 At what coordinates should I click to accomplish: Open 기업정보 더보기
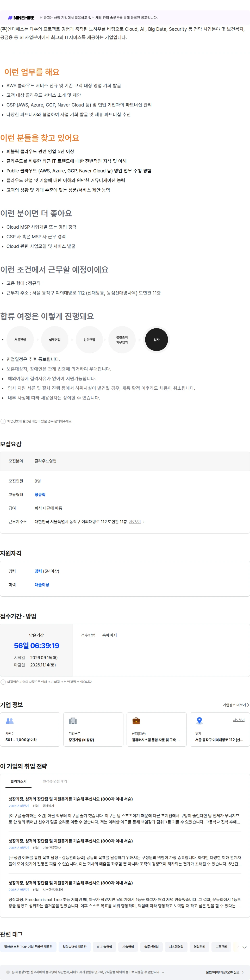pos(236,704)
